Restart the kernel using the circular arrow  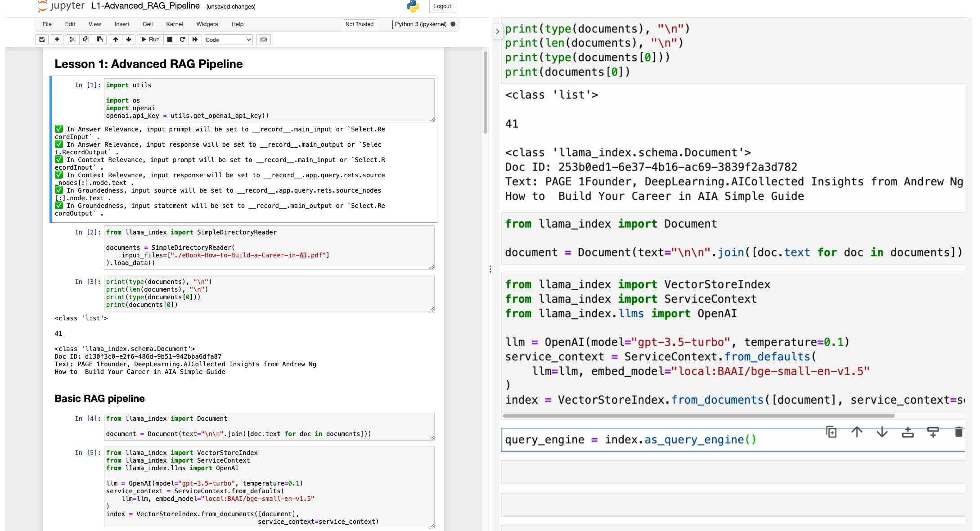[x=182, y=40]
